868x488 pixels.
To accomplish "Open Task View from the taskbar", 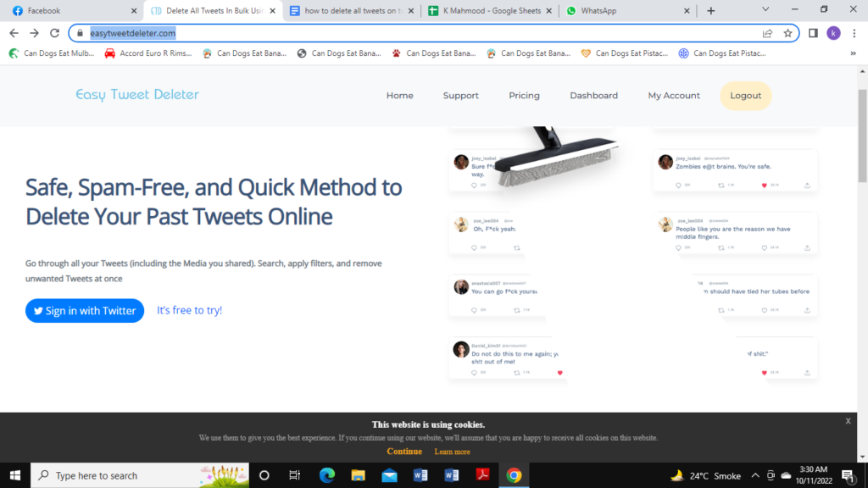I will click(294, 475).
